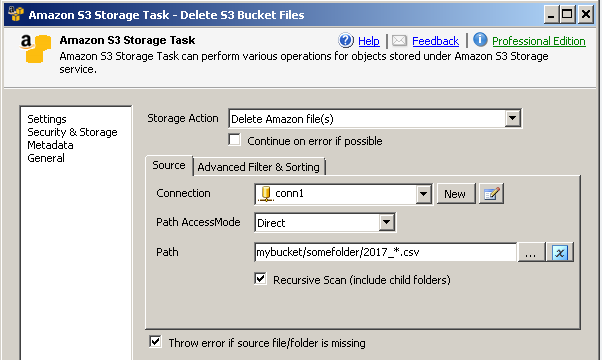The width and height of the screenshot is (602, 360).
Task: Switch to Advanced Filter & Sorting tab
Action: point(259,167)
